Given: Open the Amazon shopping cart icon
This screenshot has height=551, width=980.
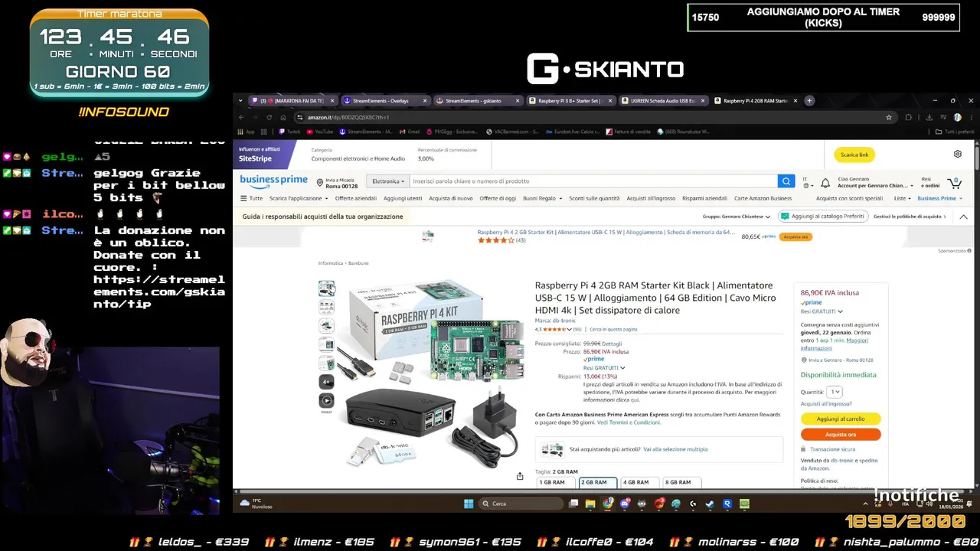Looking at the screenshot, I should point(954,182).
